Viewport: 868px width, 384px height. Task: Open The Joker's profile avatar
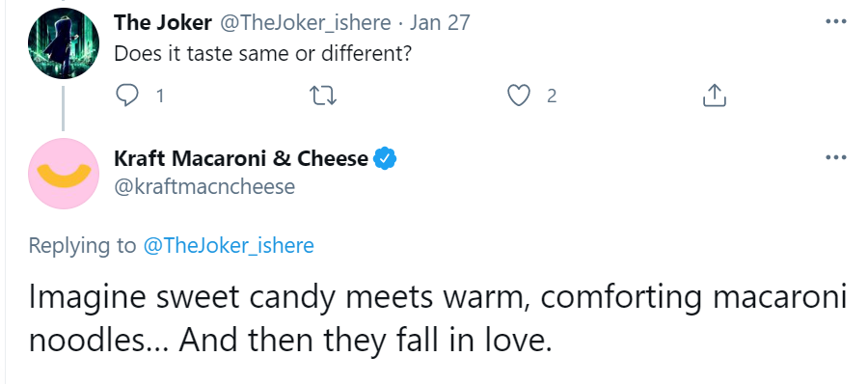tap(63, 43)
